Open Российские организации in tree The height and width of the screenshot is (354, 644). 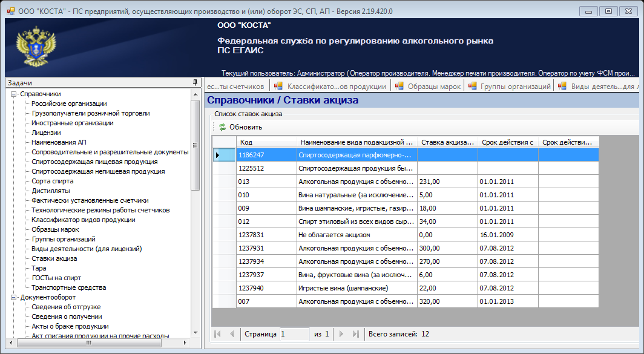(x=69, y=104)
